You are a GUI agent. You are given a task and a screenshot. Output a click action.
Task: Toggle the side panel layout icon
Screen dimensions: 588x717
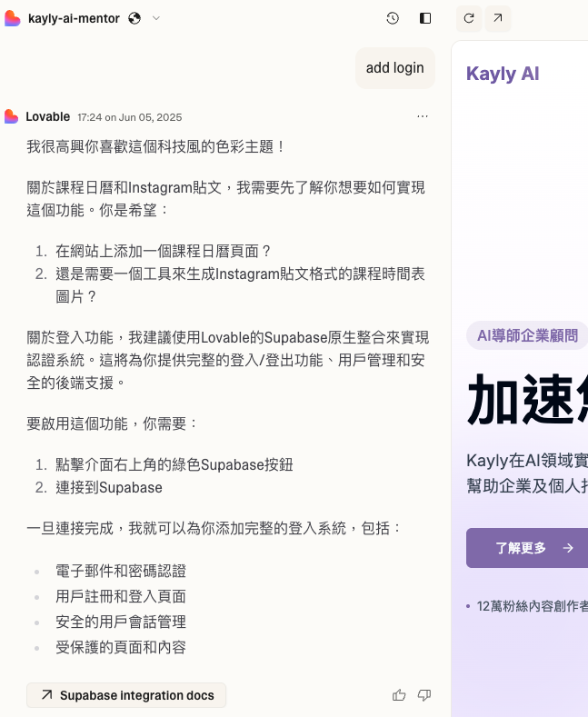425,18
